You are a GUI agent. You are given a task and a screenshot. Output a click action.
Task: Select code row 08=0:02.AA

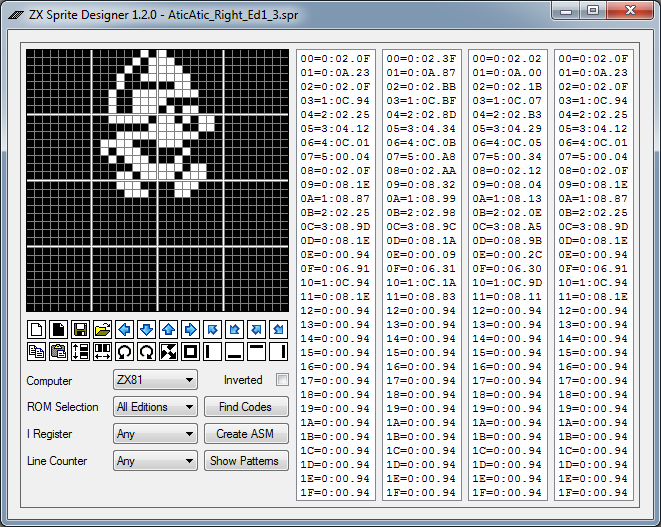[421, 171]
